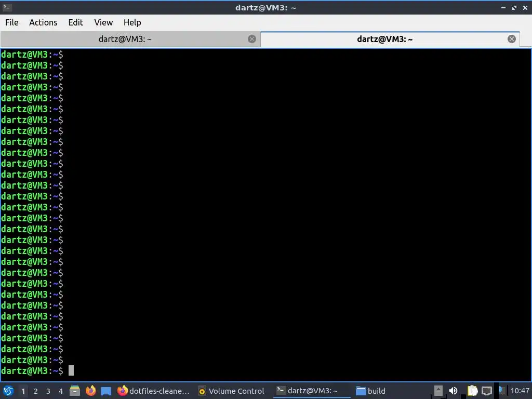Click the clock showing 10:47
Viewport: 532px width, 399px height.
coord(520,391)
